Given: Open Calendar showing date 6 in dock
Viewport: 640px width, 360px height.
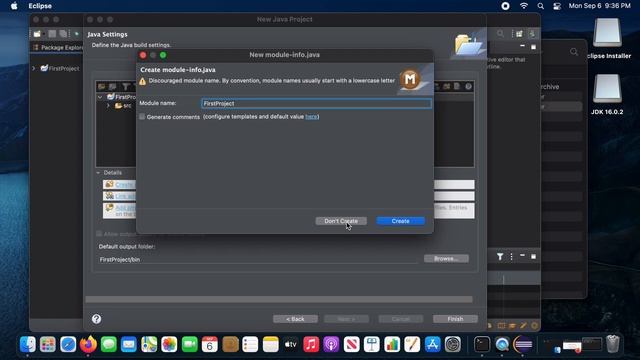Looking at the screenshot, I should click(209, 344).
